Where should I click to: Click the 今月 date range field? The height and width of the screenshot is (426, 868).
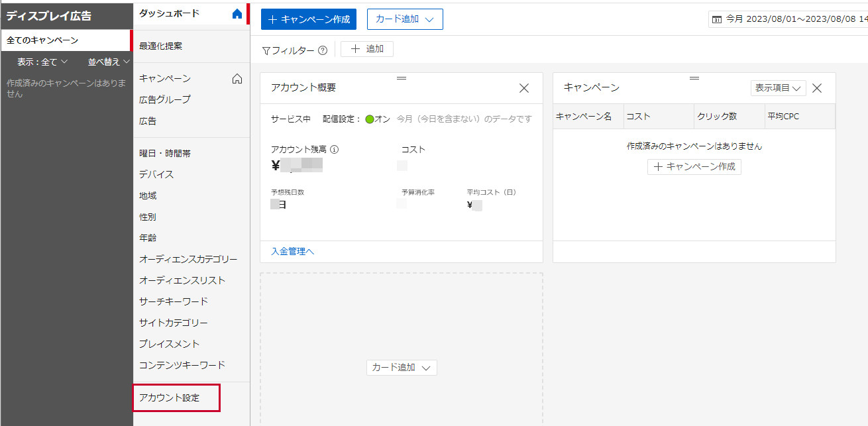coord(735,19)
